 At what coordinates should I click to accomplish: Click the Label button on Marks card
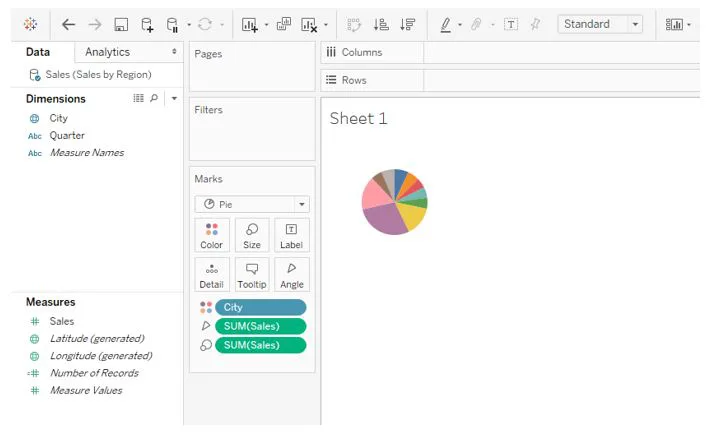(x=292, y=235)
